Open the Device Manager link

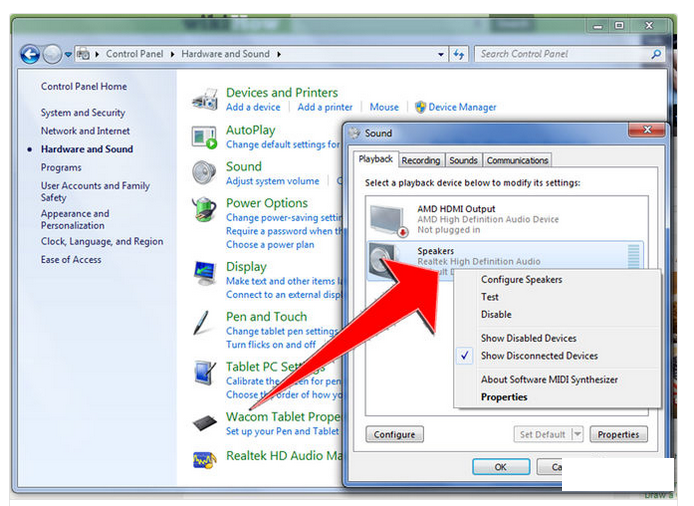click(462, 107)
